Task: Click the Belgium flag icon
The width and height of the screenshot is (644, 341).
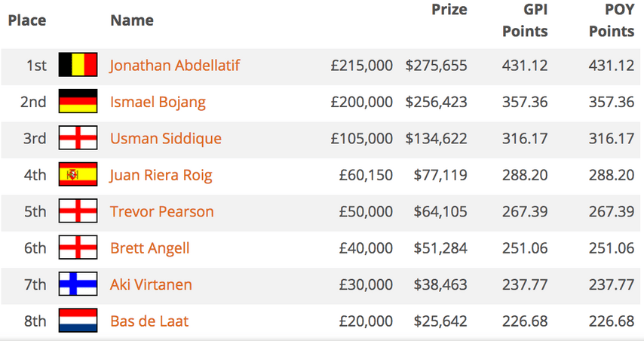Action: click(78, 64)
